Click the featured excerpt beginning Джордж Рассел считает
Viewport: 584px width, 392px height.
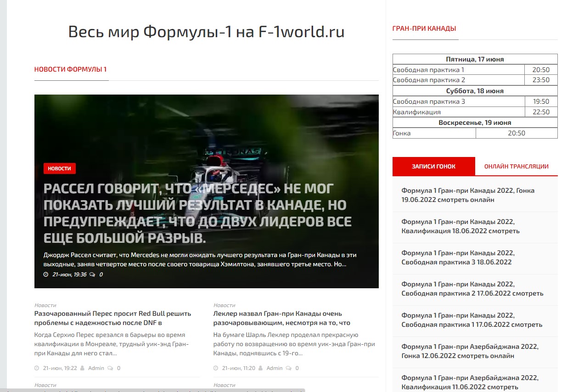click(x=200, y=259)
